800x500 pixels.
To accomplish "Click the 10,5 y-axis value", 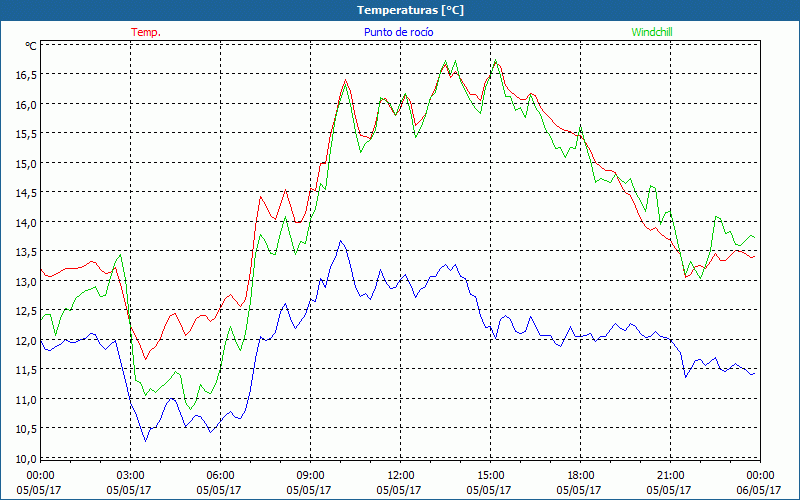I will 26,429.
